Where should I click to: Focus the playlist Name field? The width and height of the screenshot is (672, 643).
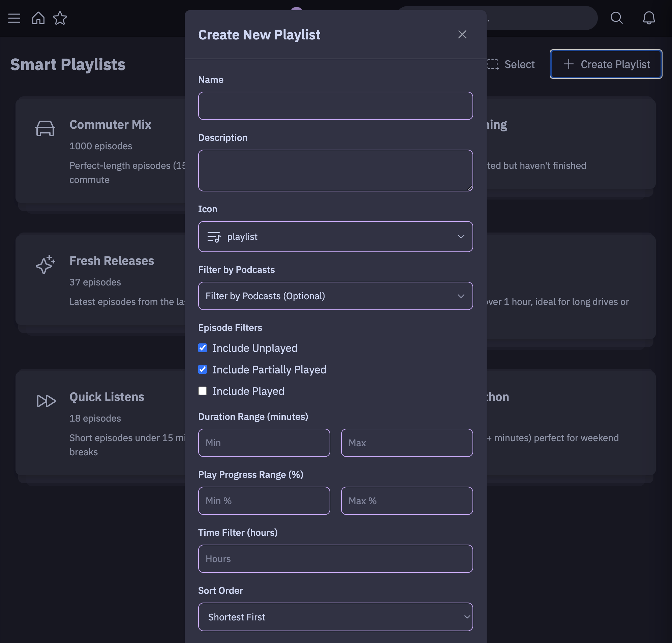335,106
